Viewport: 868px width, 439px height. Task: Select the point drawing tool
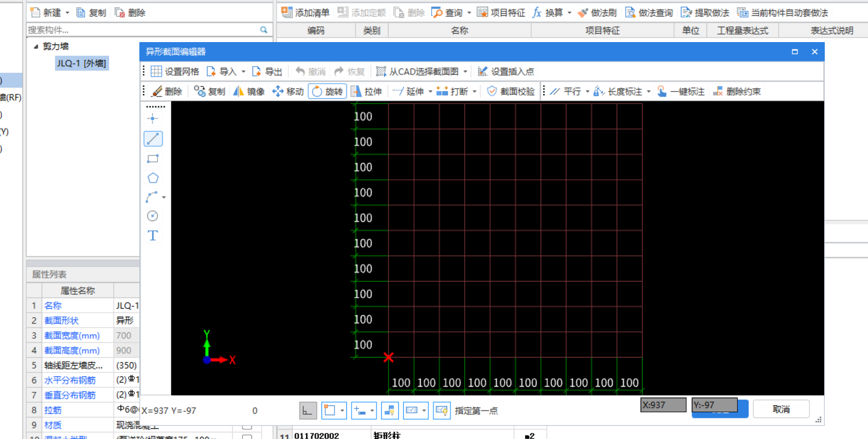coord(153,118)
